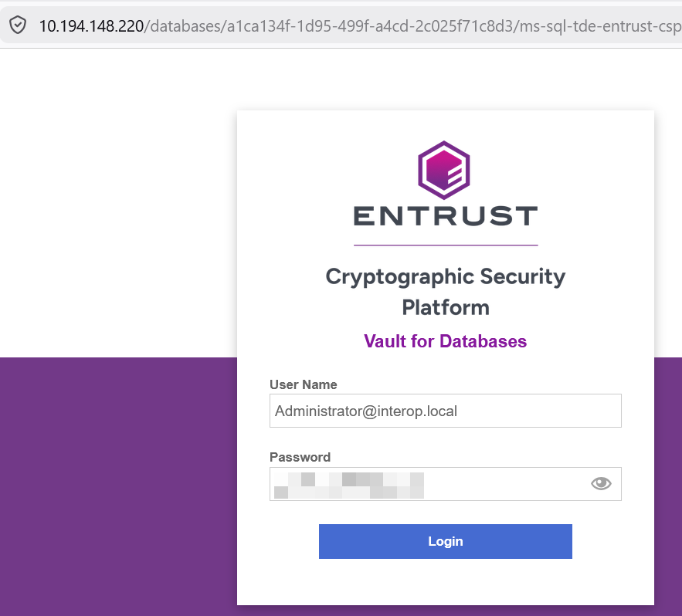Viewport: 682px width, 616px height.
Task: Click the Password label
Action: point(300,457)
